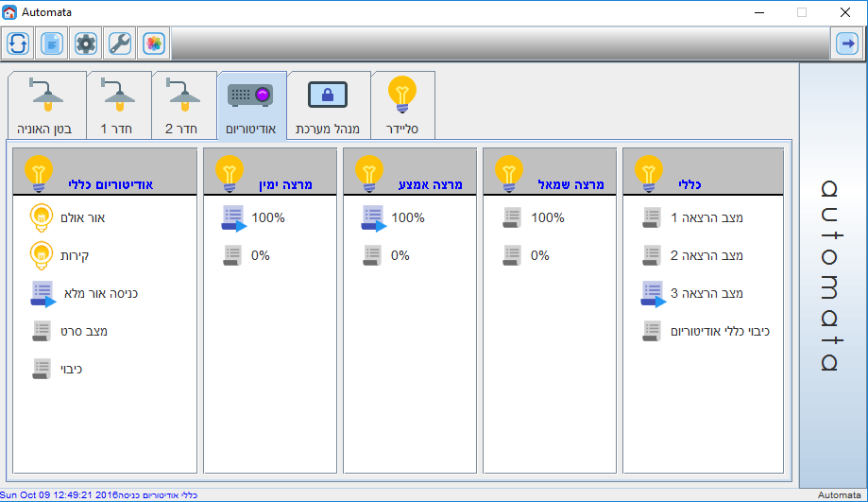Click the colorful photos toolbar icon
Screen dimensions: 868x502
(x=154, y=43)
